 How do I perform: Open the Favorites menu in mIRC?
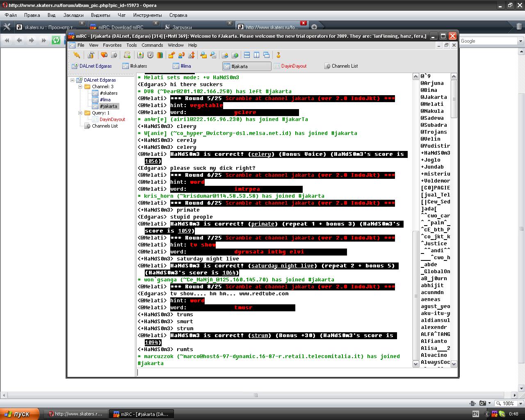[x=112, y=45]
